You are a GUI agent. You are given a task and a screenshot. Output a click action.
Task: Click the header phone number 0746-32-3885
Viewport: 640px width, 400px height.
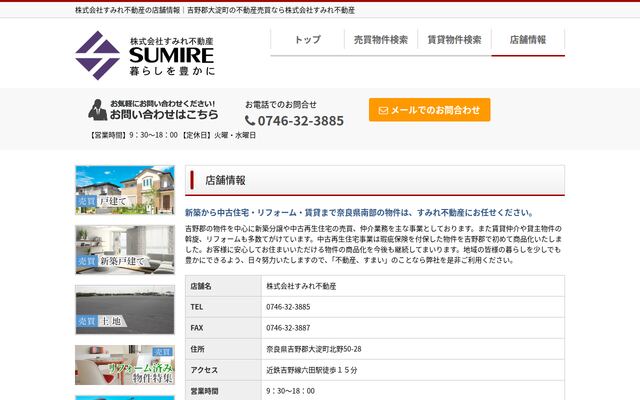point(300,121)
